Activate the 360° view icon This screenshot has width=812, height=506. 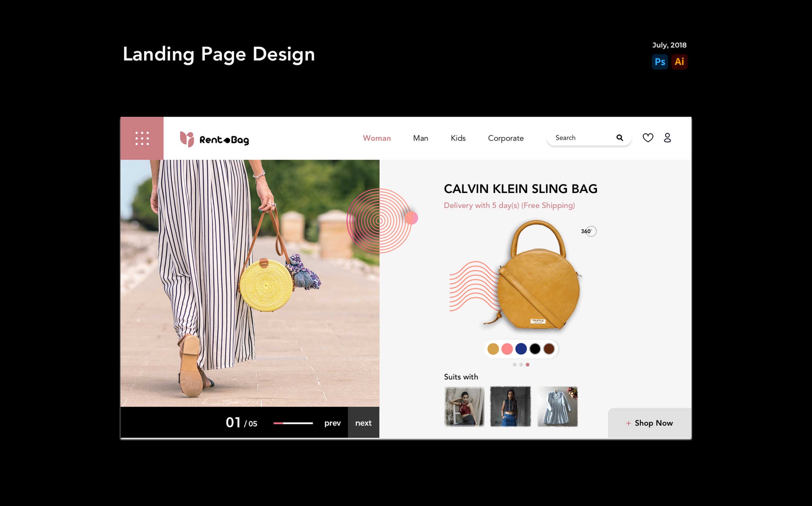[589, 231]
